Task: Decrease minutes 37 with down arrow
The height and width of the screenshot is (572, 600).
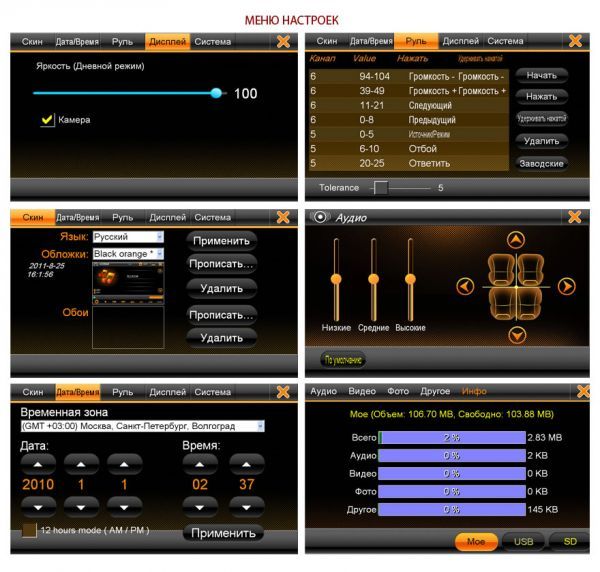Action: [x=246, y=507]
